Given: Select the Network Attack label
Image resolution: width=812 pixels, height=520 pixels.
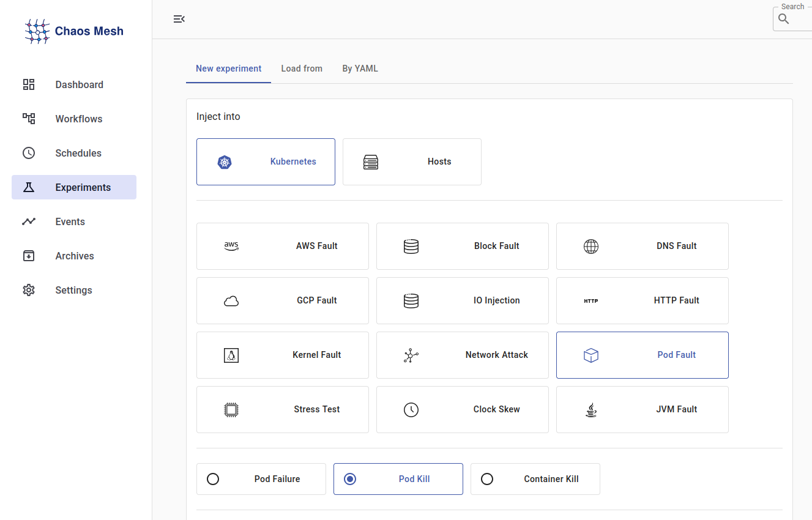Looking at the screenshot, I should coord(497,355).
